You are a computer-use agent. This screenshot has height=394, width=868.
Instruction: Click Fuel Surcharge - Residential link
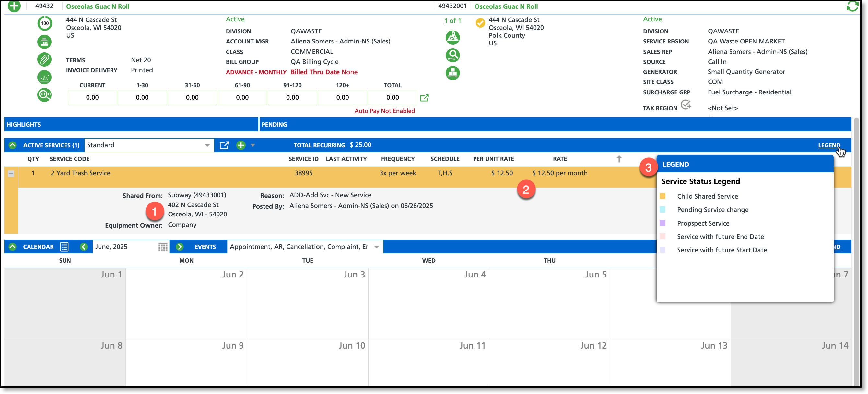coord(749,92)
